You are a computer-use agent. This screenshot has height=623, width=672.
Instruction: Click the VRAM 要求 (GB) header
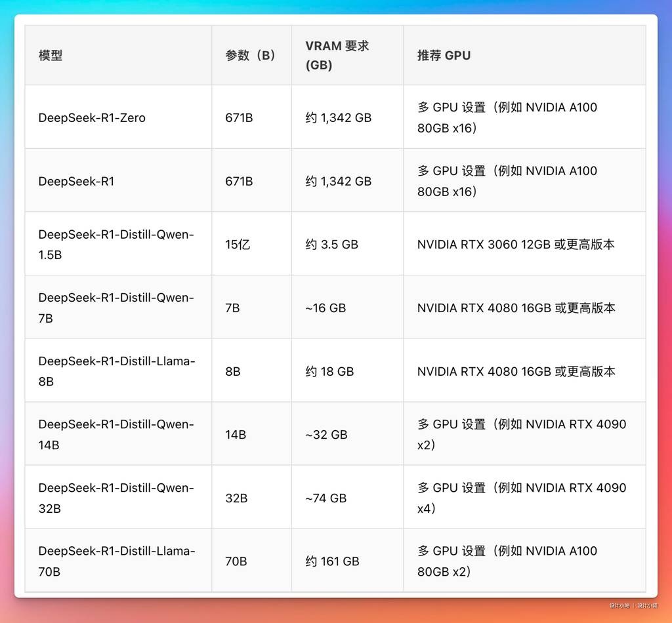coord(337,56)
